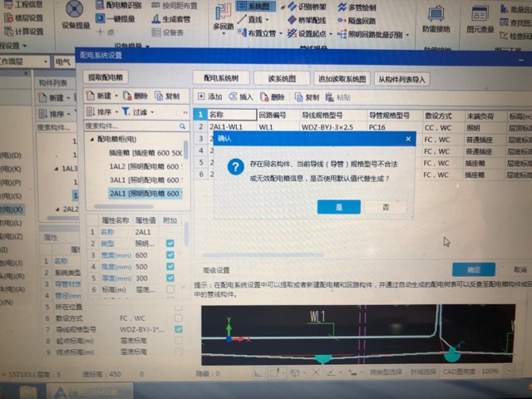
Task: Select 2AL1 照明配电箱 tree item
Action: (x=145, y=194)
